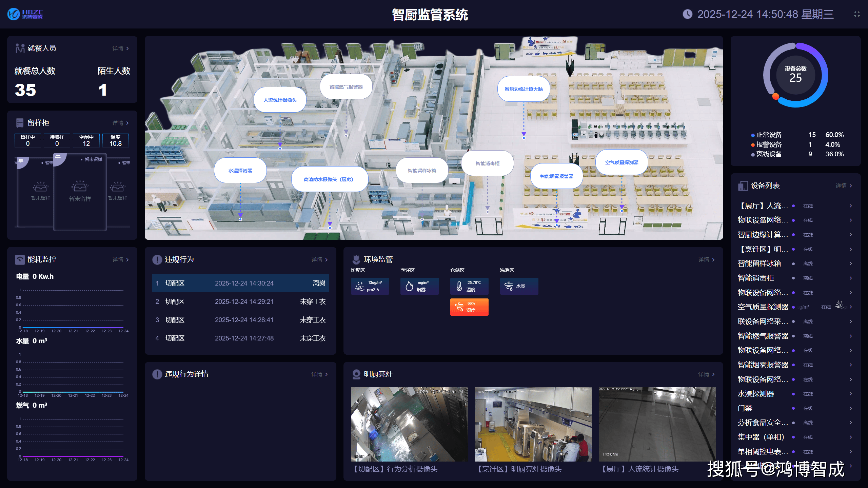The width and height of the screenshot is (868, 488).
Task: Click the 智厨边缘计算大脑 map label
Action: tap(524, 89)
